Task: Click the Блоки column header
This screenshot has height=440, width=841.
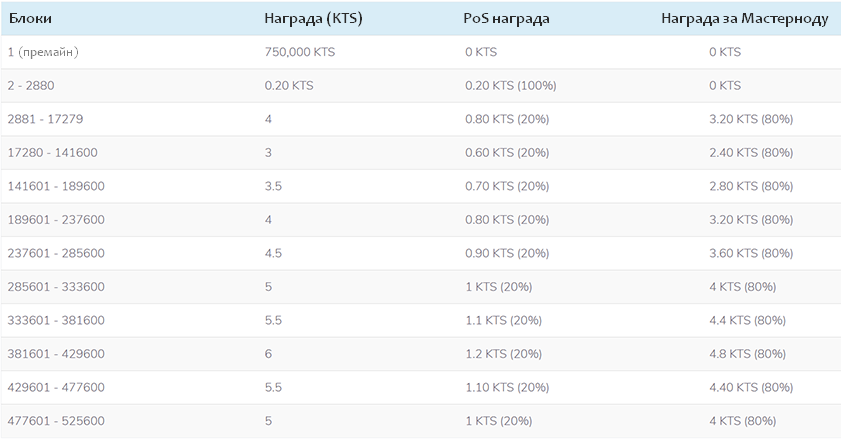Action: [30, 19]
